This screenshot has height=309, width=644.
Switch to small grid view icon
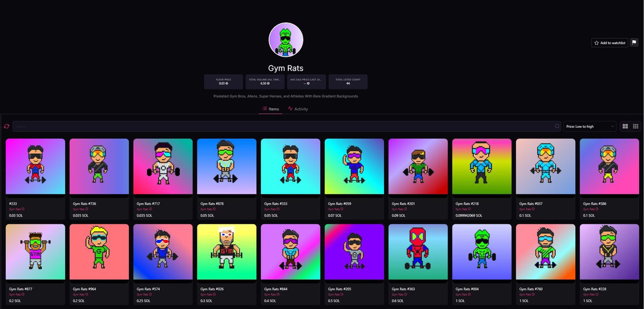point(636,127)
